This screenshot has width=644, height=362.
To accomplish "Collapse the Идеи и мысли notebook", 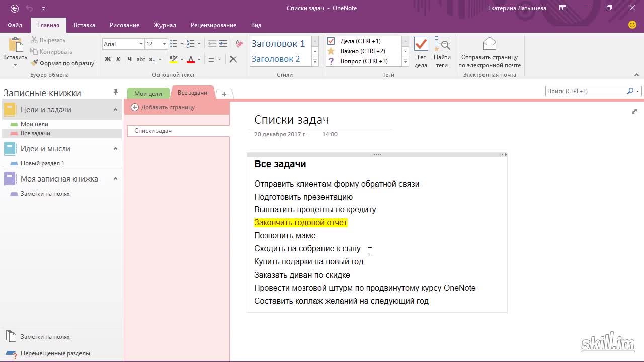I will click(x=115, y=149).
